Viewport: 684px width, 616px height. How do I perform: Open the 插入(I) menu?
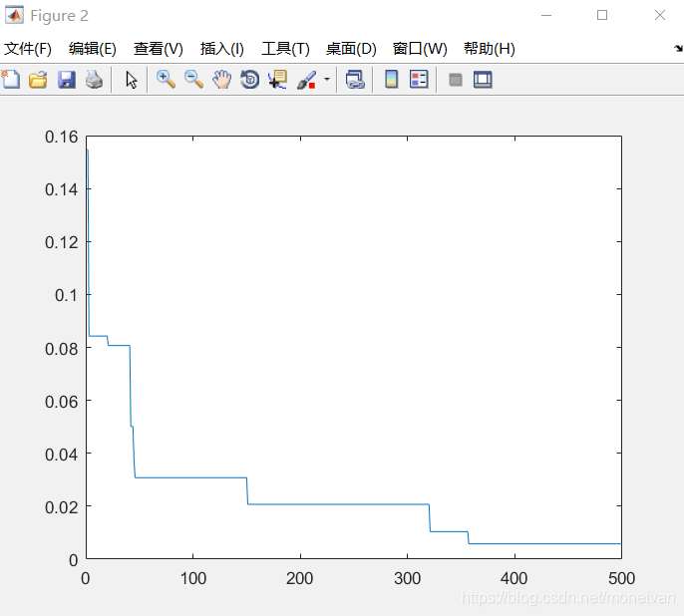coord(222,49)
